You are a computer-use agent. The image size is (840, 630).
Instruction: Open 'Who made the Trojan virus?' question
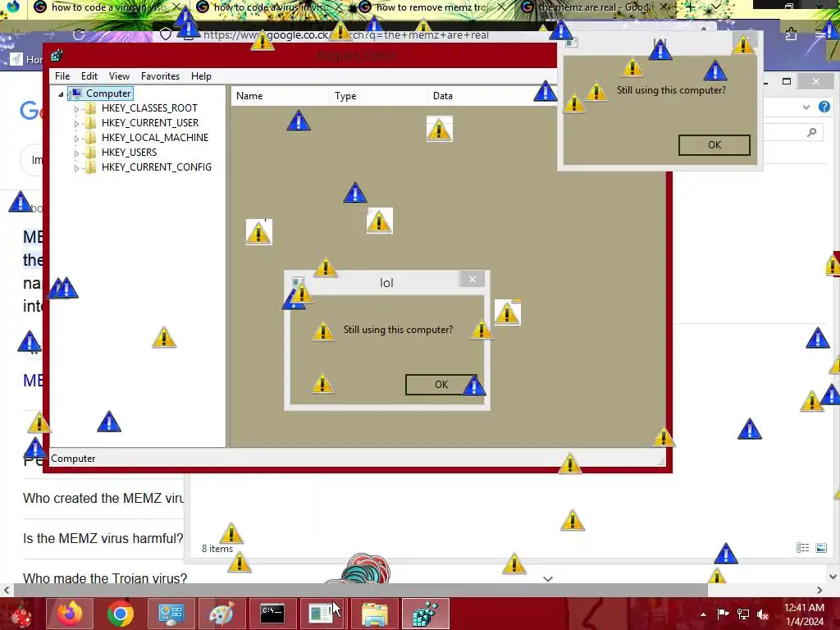pos(105,578)
